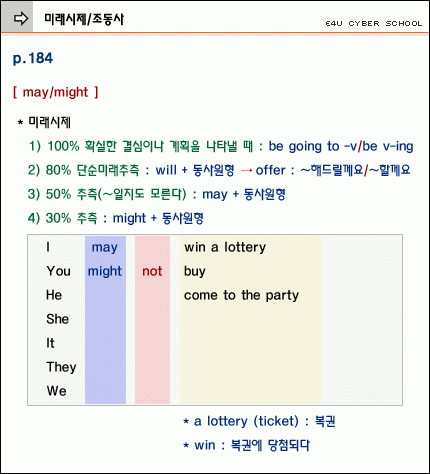Click 'not' in the pink column
The width and height of the screenshot is (430, 474).
pos(152,271)
